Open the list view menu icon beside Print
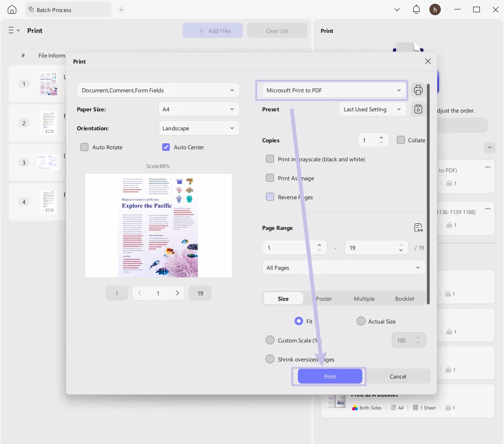 pos(14,30)
